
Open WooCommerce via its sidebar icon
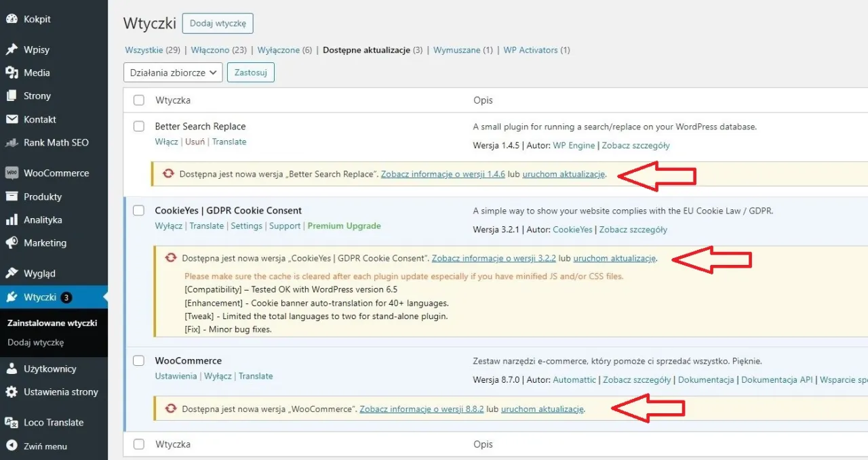(12, 173)
